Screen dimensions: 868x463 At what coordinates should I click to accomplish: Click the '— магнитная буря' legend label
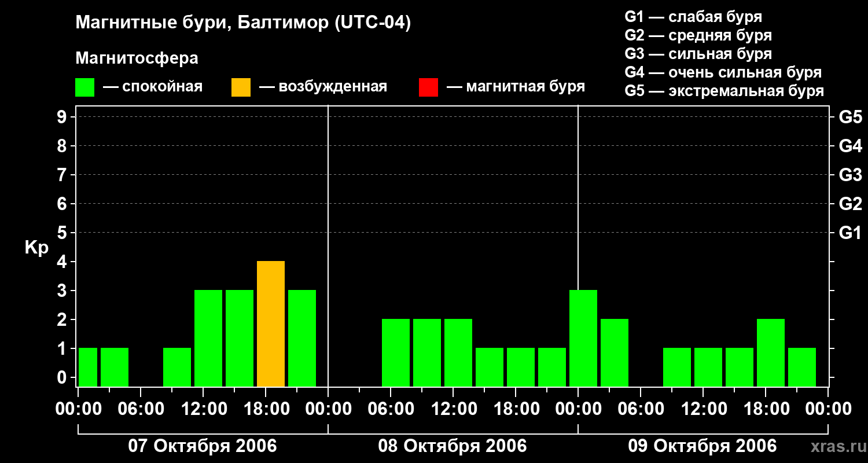pos(516,87)
